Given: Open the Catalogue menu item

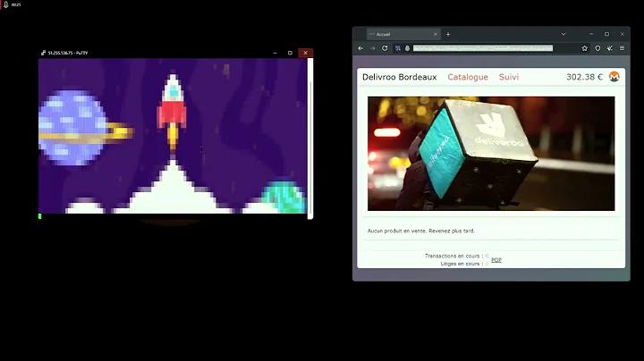Looking at the screenshot, I should click(468, 77).
